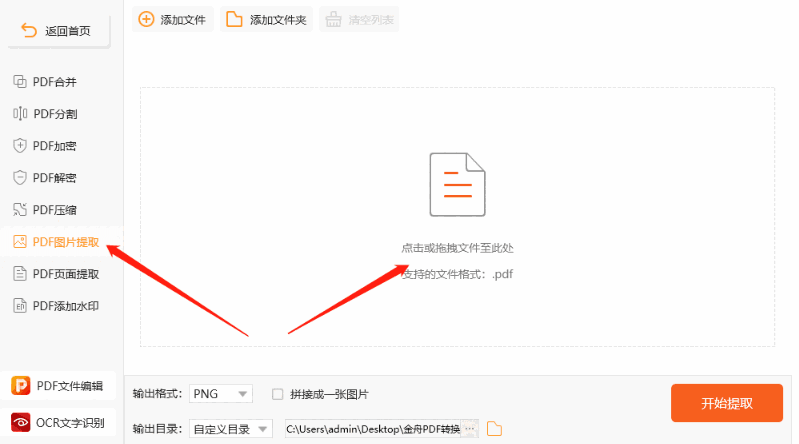
Task: Click the ellipsis browse button for output path
Action: click(x=470, y=429)
